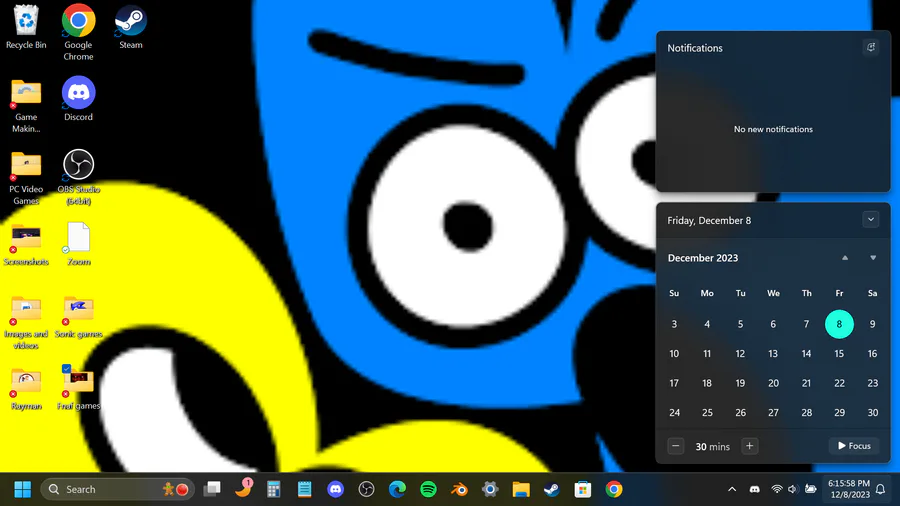Launch Microsoft Edge from taskbar
The width and height of the screenshot is (900, 506).
(x=397, y=489)
